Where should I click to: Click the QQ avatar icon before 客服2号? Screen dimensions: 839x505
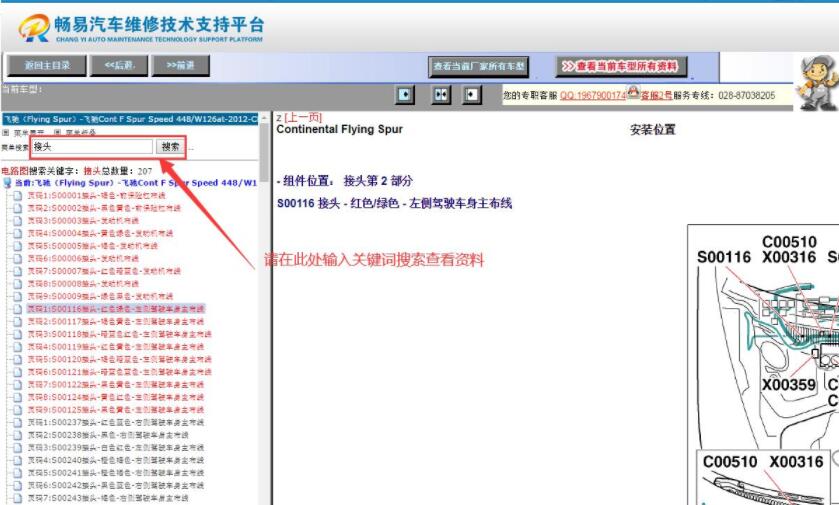click(x=633, y=92)
